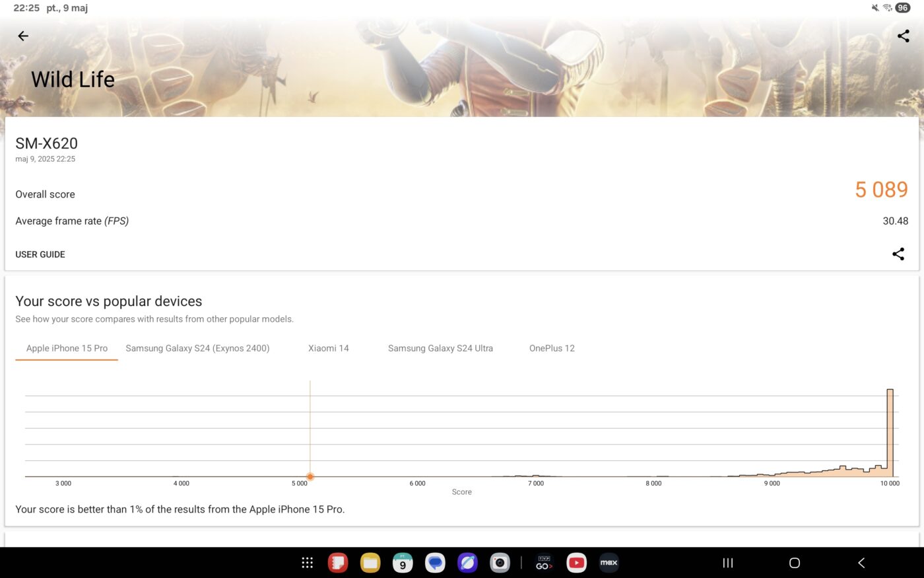The height and width of the screenshot is (578, 924).
Task: Click the 'Score' axis title
Action: [x=462, y=492]
